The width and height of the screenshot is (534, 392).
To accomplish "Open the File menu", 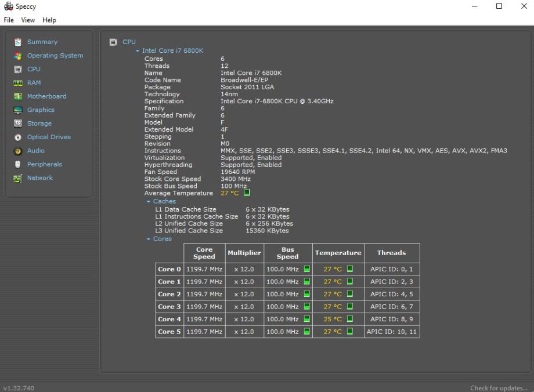I will click(x=9, y=20).
